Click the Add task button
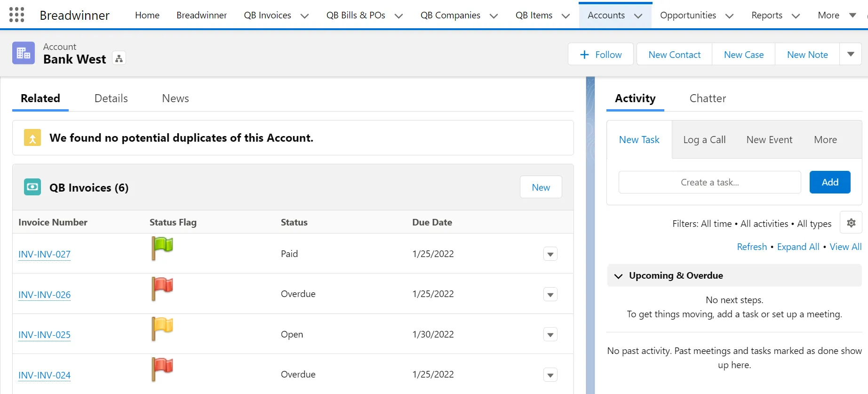The image size is (868, 394). tap(830, 182)
